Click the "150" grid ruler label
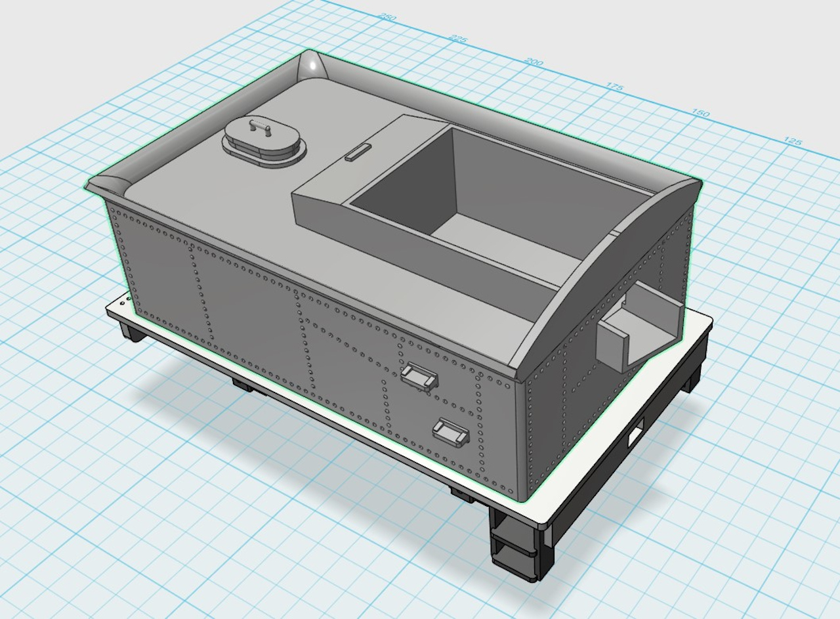840x619 pixels. pos(700,113)
